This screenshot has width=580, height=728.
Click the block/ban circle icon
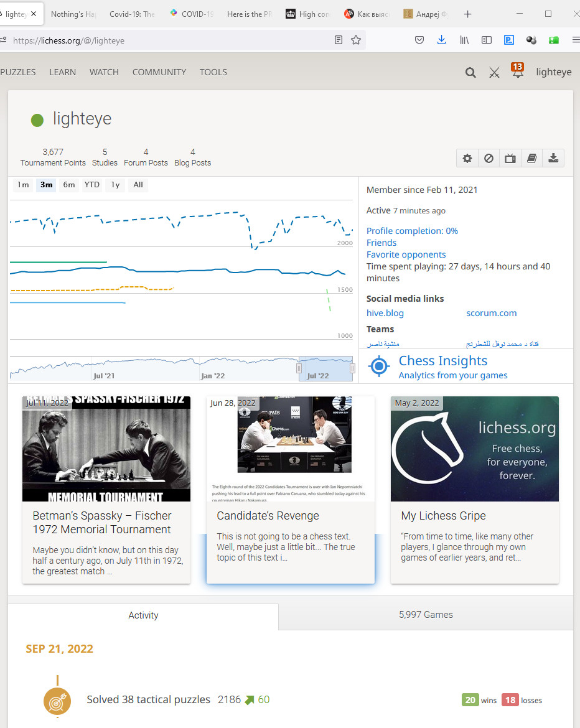click(489, 158)
